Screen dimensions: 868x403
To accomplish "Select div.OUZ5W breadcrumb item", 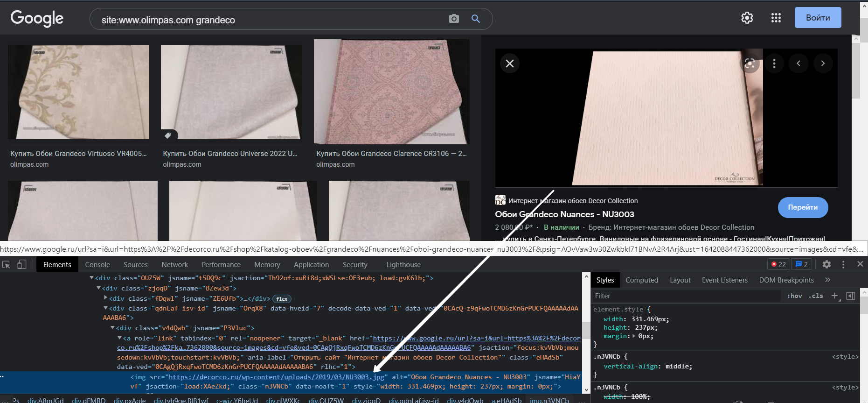I will [326, 400].
